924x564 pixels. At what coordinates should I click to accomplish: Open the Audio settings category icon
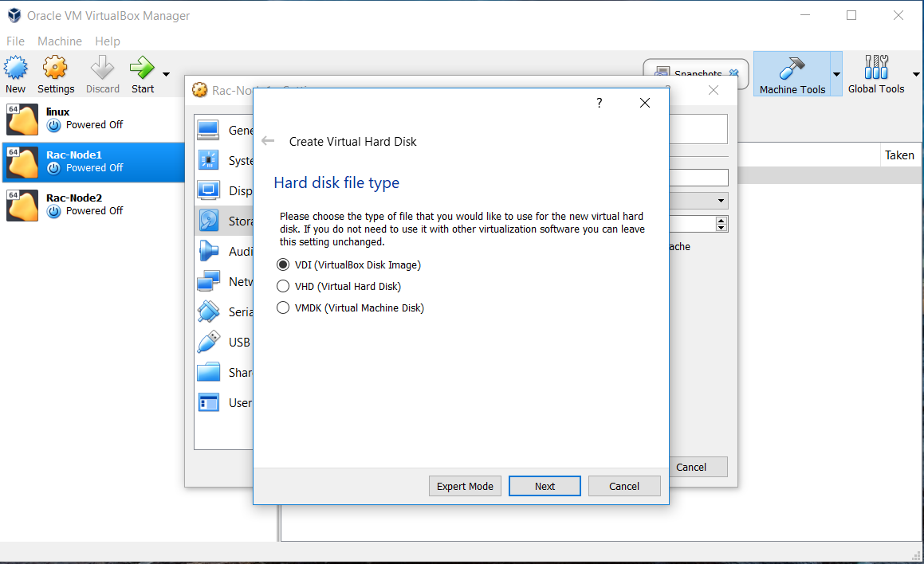(209, 252)
